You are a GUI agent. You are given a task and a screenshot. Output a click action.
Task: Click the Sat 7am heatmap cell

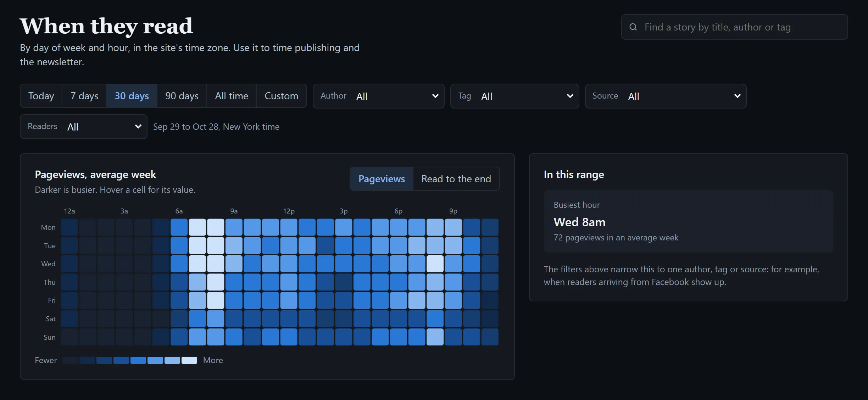[197, 318]
